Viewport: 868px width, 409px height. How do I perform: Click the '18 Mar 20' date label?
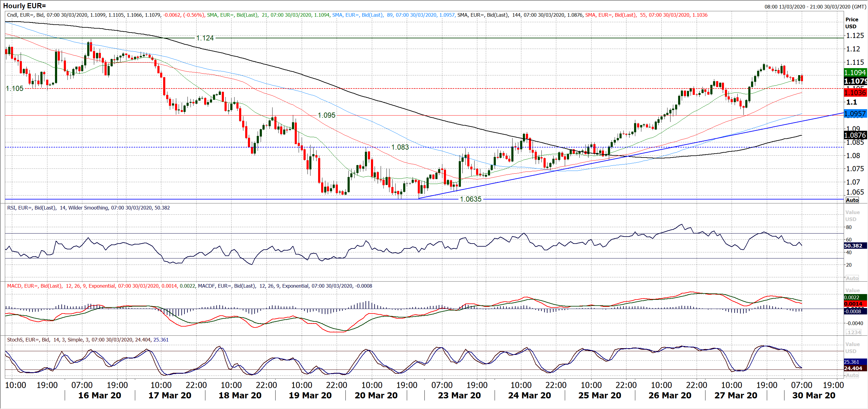click(x=240, y=396)
